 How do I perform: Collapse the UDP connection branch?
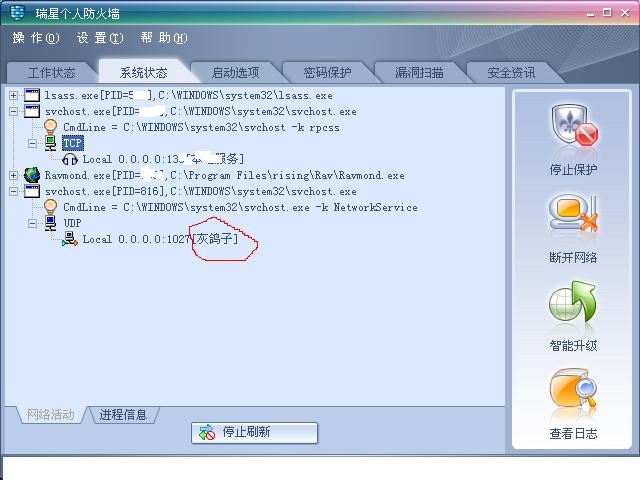[x=32, y=223]
